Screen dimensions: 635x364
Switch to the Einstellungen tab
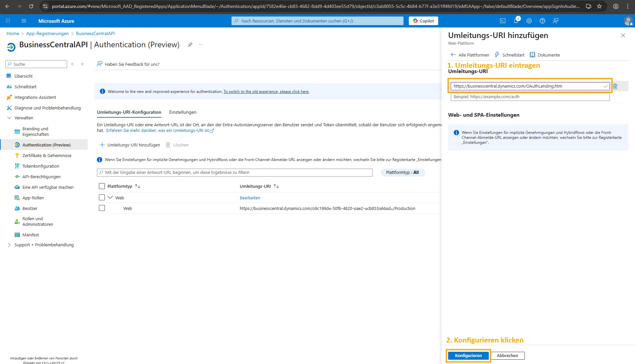183,112
